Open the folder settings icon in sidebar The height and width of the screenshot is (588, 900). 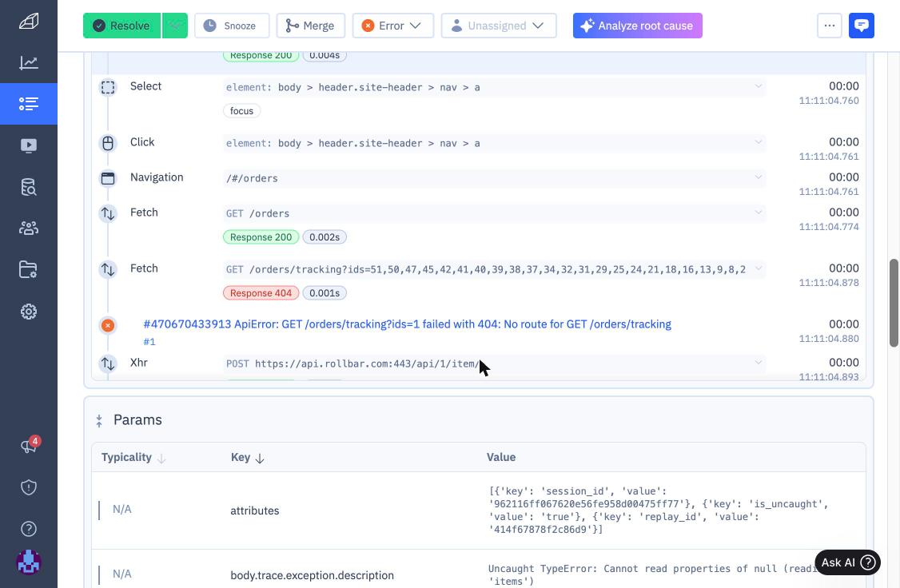(x=29, y=269)
